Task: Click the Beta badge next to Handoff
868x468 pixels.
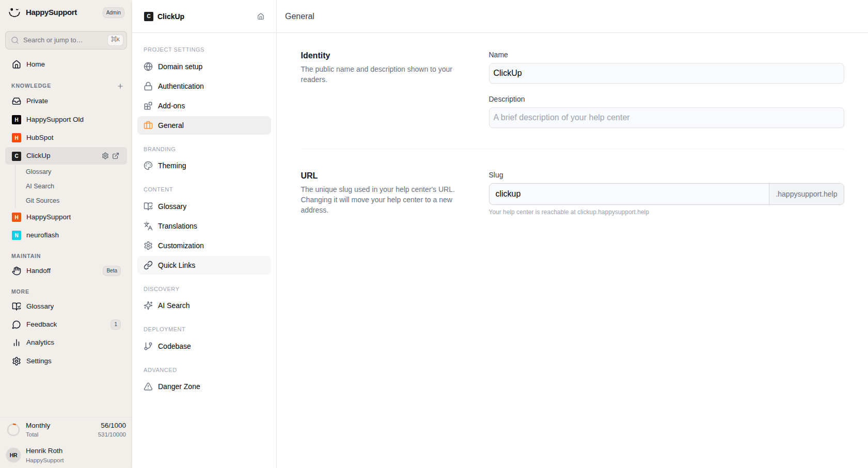Action: coord(112,271)
